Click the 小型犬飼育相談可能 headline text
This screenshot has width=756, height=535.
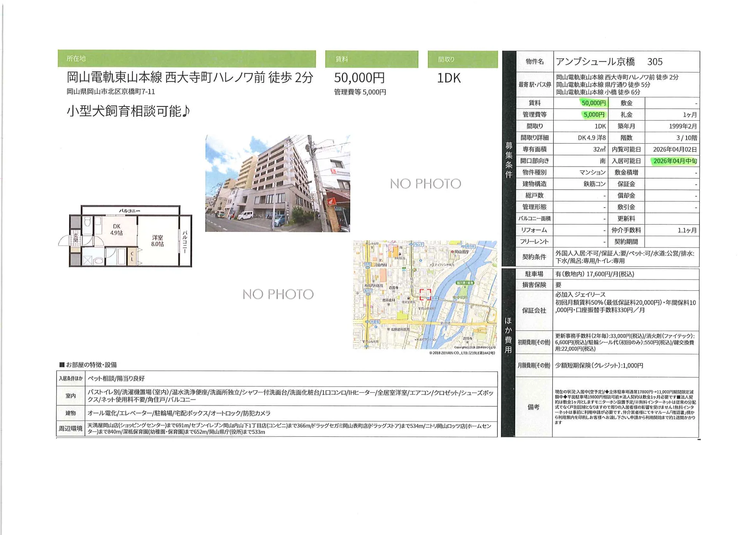coord(128,111)
